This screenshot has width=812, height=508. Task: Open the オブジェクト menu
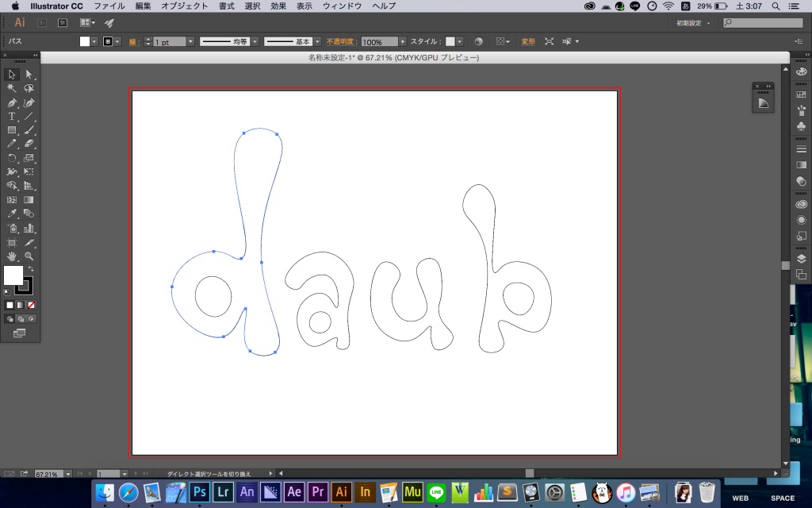(183, 6)
